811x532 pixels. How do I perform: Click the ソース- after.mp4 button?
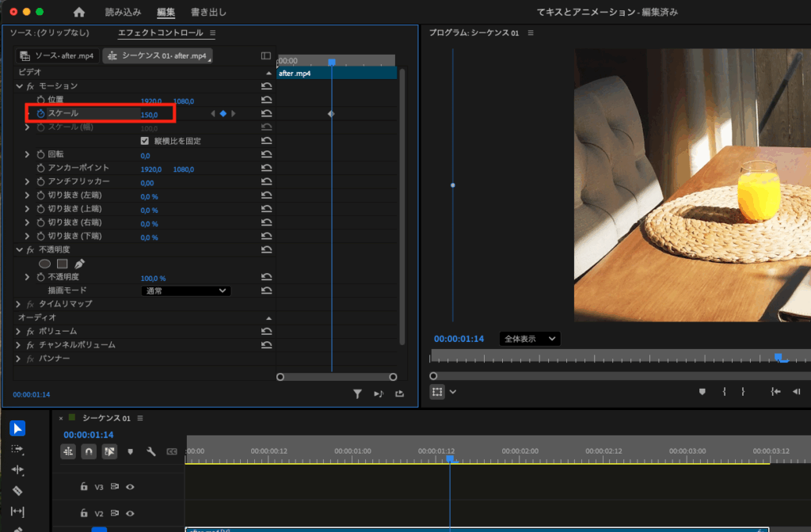(x=56, y=56)
